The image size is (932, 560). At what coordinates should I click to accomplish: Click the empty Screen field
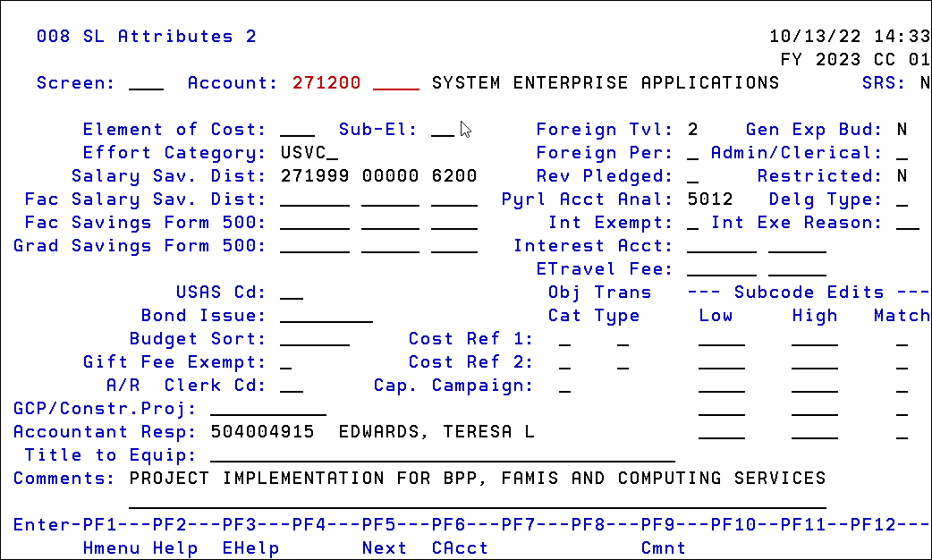tap(146, 82)
